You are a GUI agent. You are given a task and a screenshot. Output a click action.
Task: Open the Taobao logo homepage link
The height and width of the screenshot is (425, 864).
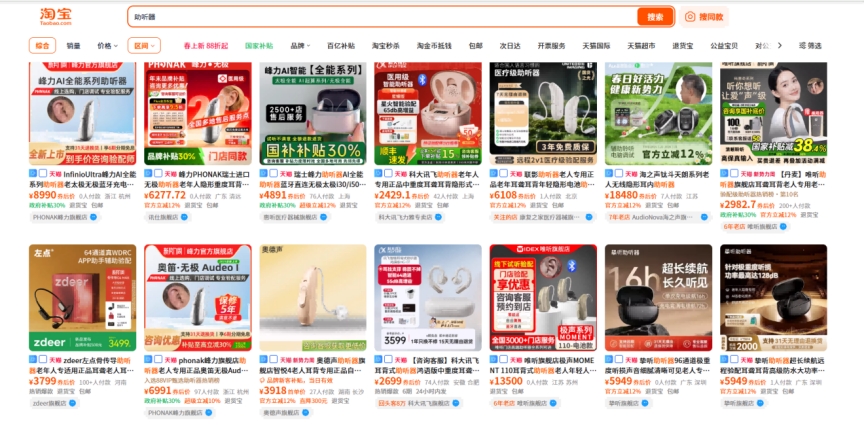[56, 17]
